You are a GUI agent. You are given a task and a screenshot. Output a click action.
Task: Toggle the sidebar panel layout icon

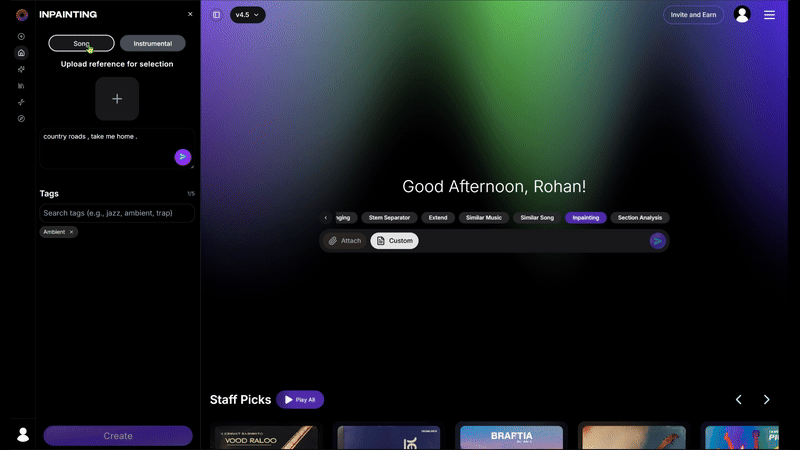216,15
